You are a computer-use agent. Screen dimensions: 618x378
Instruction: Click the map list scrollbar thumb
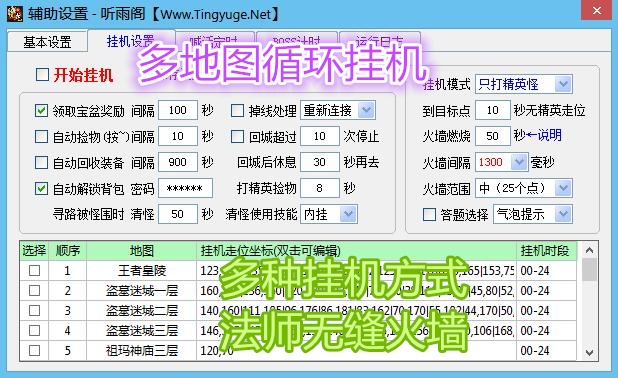tap(589, 269)
